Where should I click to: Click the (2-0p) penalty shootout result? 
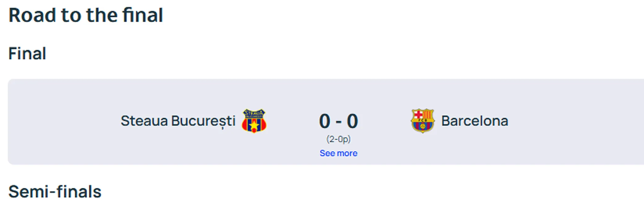pos(338,139)
